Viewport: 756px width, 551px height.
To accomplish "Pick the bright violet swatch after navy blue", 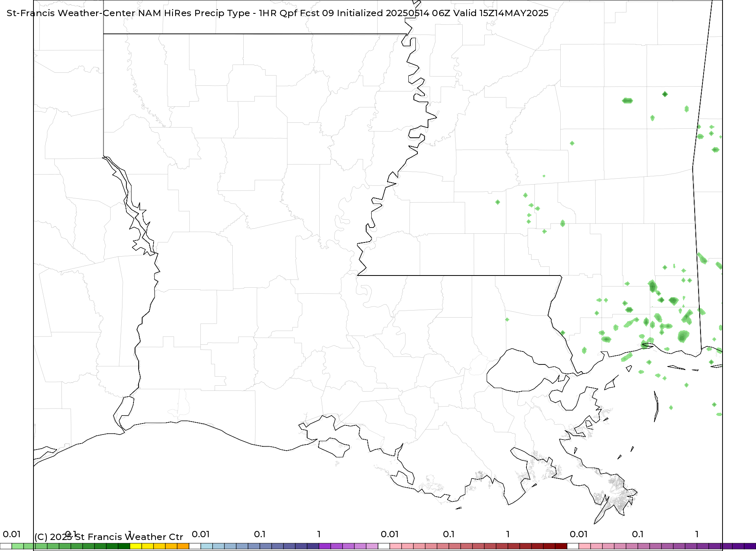I will 325,546.
